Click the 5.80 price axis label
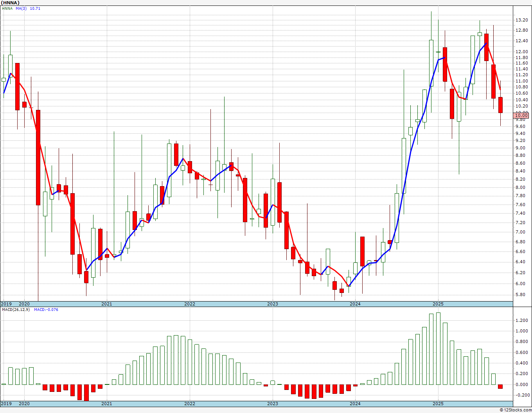The height and width of the screenshot is (413, 532). 520,294
